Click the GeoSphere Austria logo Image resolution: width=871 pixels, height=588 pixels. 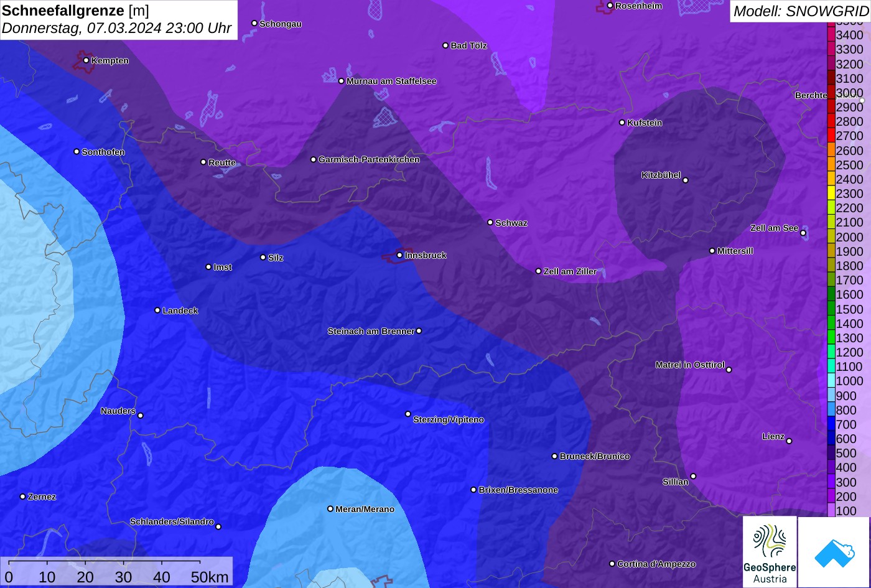(x=770, y=552)
